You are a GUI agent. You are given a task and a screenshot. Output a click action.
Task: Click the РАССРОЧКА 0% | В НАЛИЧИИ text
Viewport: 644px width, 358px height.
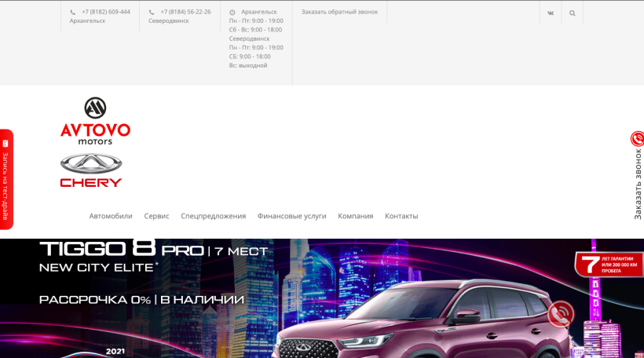tap(141, 300)
